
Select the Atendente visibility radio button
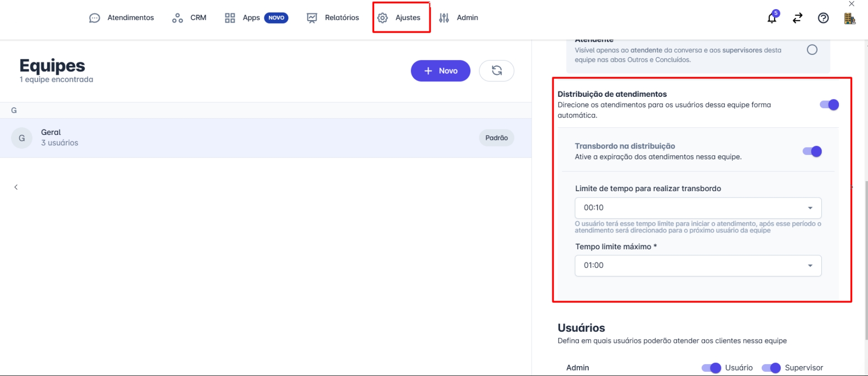tap(812, 50)
